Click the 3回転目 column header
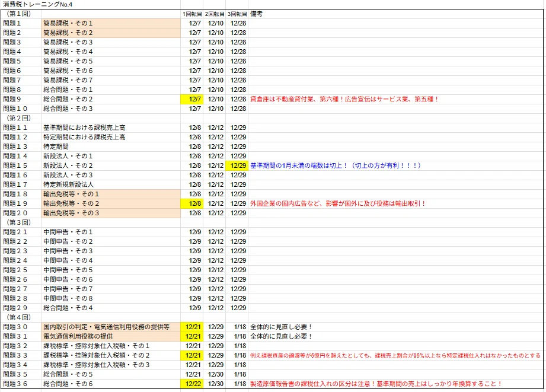Image resolution: width=546 pixels, height=392 pixels. tap(237, 14)
